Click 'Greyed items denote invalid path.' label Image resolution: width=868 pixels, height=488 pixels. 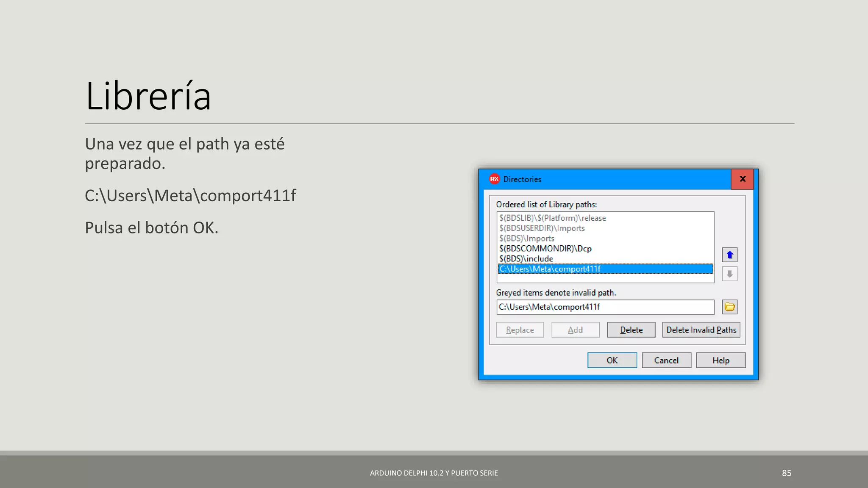tap(556, 292)
